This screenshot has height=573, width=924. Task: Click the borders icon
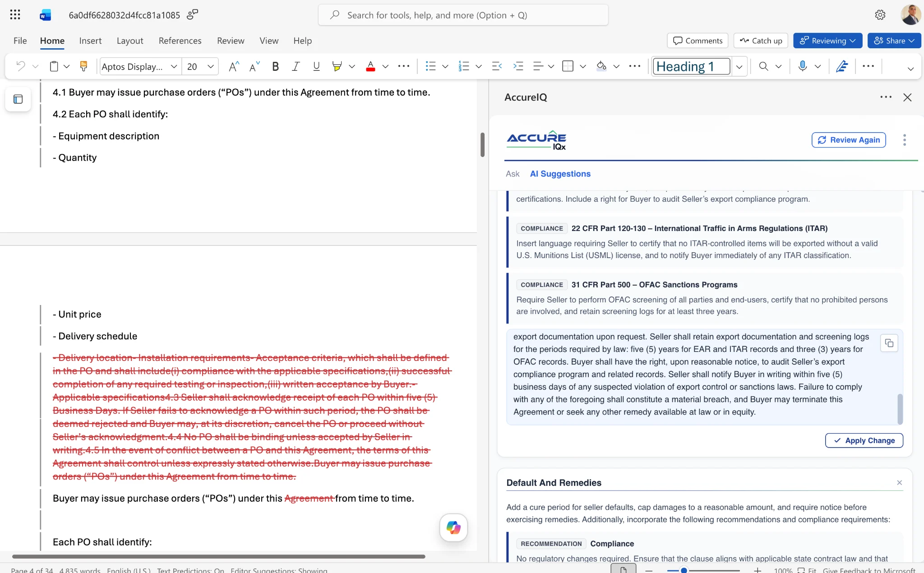pos(568,66)
